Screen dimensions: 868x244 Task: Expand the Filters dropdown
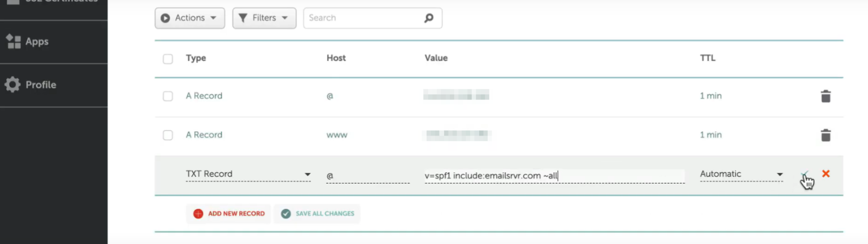tap(264, 18)
